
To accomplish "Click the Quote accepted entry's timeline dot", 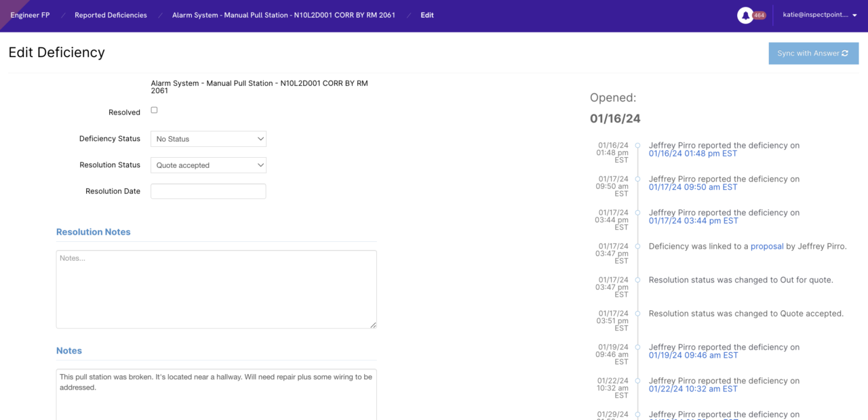I will [636, 313].
